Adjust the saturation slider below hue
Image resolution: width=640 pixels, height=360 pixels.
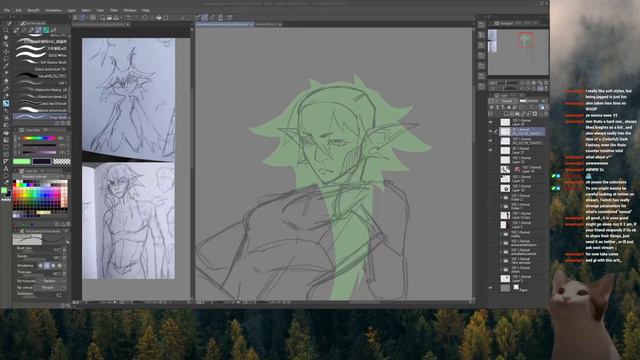pos(39,145)
